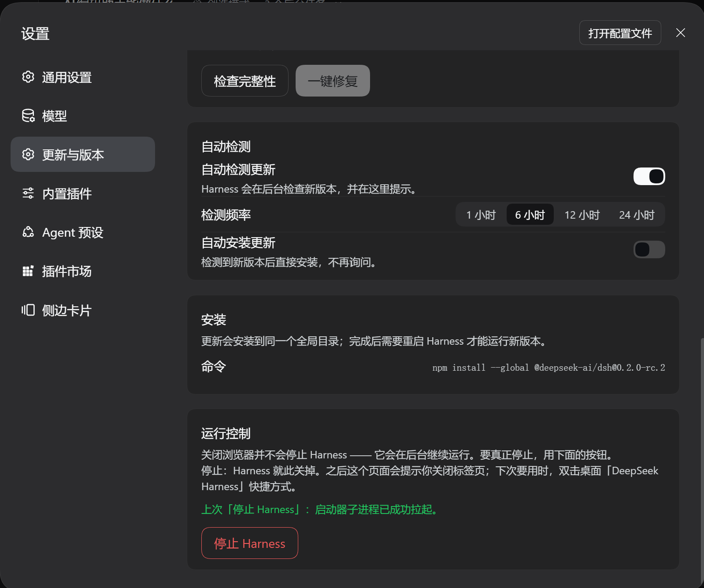This screenshot has height=588, width=704.
Task: Click the 自动检测 section heading
Action: pos(226,146)
